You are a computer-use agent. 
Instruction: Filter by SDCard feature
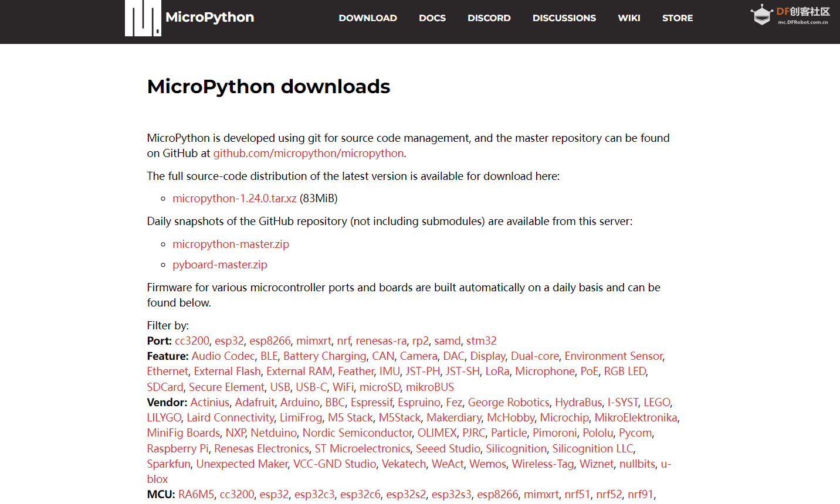165,387
